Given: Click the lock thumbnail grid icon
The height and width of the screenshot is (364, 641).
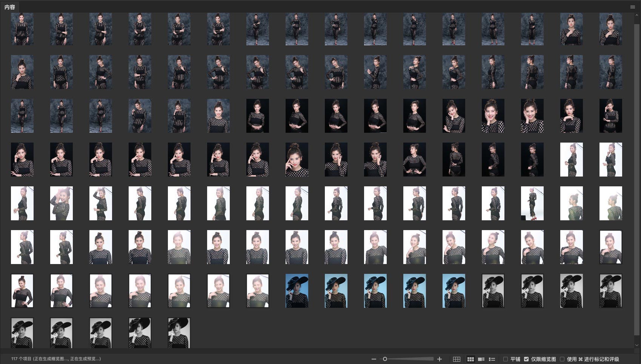Looking at the screenshot, I should click(x=457, y=359).
